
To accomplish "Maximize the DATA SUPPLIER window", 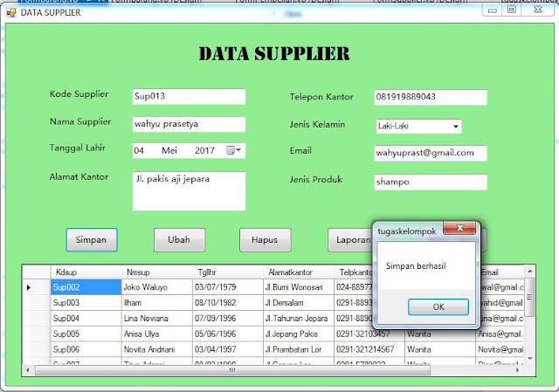I will pyautogui.click(x=512, y=10).
